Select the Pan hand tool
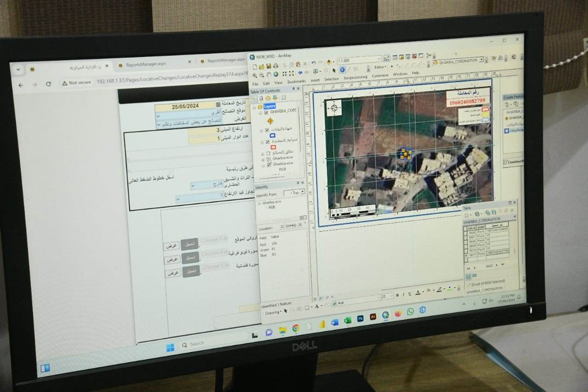 [x=269, y=74]
